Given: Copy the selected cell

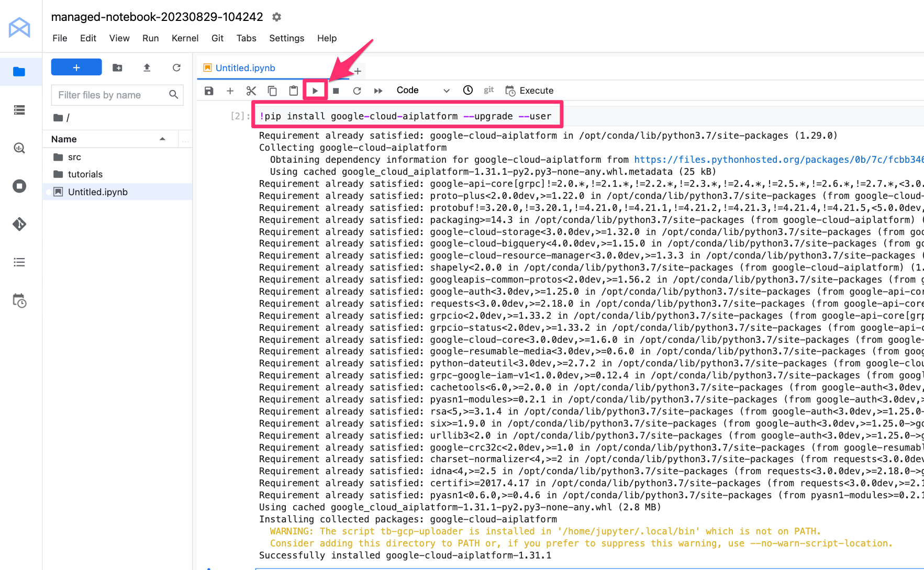Looking at the screenshot, I should 272,90.
